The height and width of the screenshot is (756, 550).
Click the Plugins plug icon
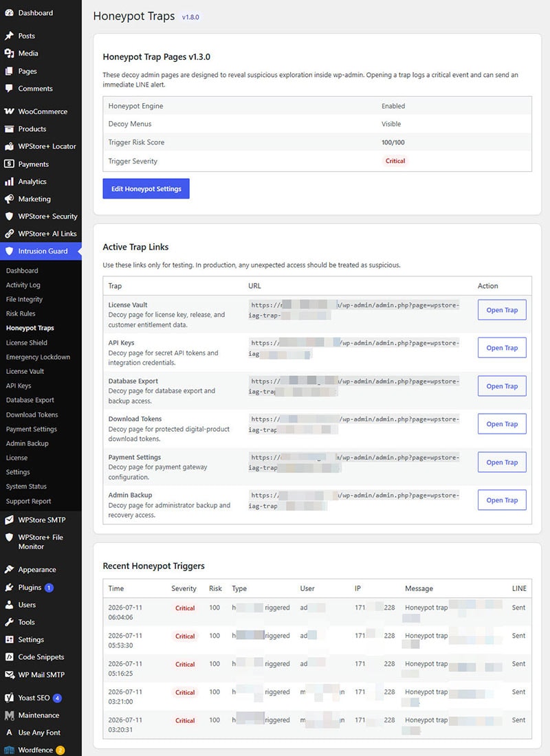pyautogui.click(x=9, y=587)
